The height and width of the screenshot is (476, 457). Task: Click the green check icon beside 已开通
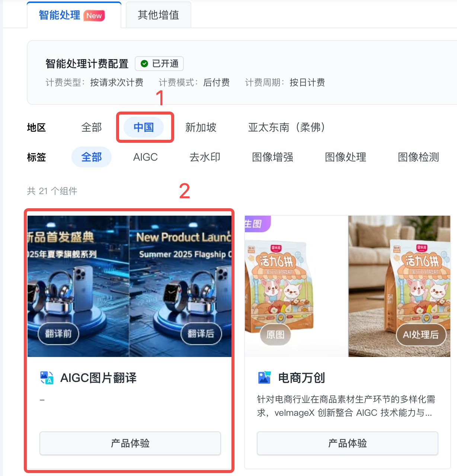point(144,64)
